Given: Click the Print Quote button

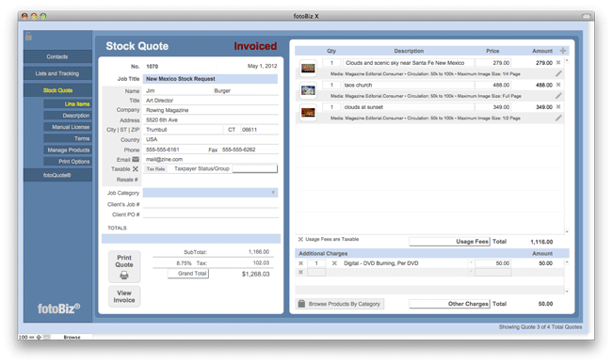Looking at the screenshot, I should click(x=124, y=266).
